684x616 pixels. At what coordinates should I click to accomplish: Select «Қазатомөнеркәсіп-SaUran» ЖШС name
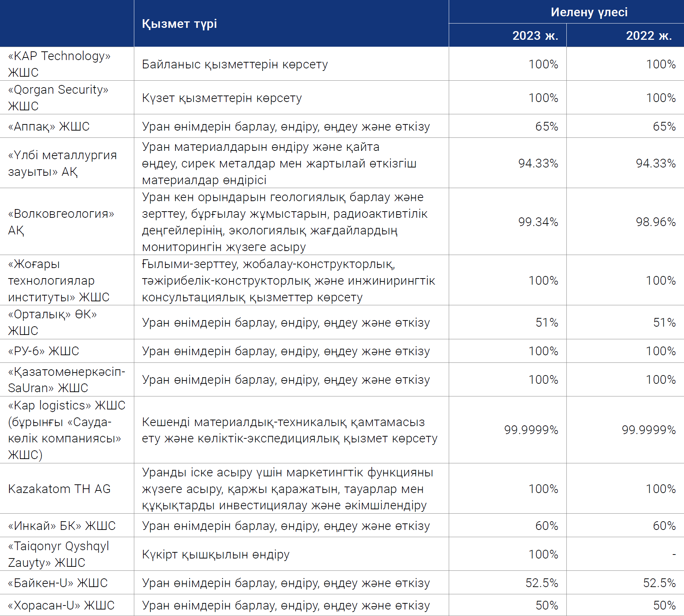tap(67, 379)
